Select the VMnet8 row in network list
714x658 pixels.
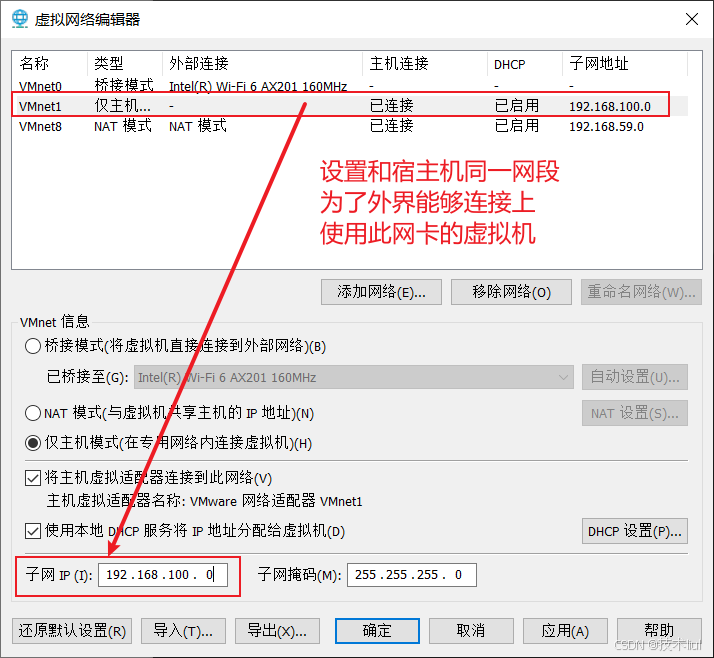click(x=350, y=126)
